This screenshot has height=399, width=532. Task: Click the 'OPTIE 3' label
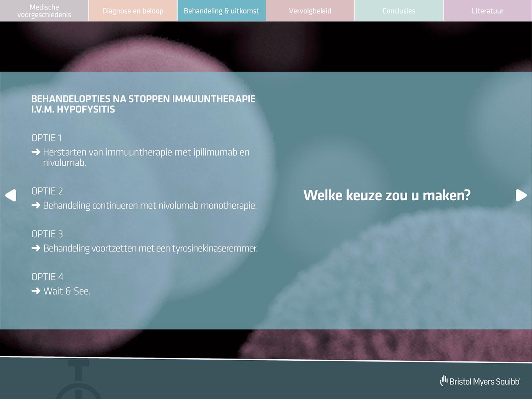[47, 234]
